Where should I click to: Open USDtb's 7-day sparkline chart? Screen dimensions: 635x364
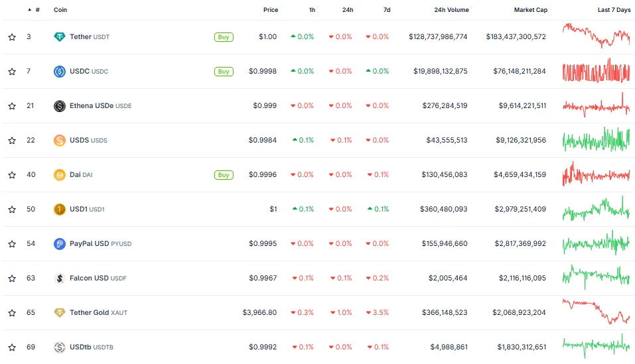coord(596,346)
